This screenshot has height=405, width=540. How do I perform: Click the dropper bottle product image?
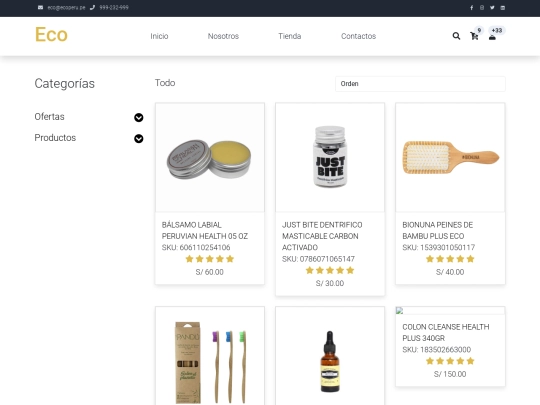click(330, 356)
